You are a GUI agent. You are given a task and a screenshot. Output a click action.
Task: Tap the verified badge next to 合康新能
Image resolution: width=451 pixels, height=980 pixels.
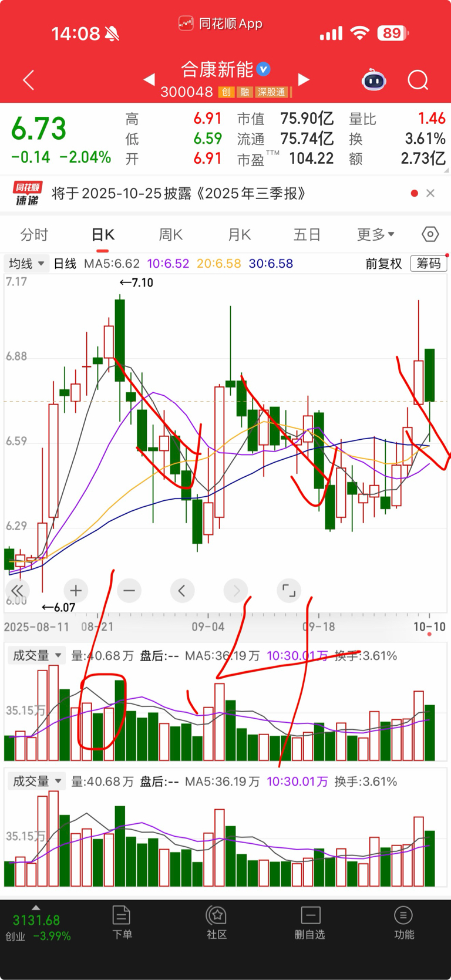click(x=264, y=69)
